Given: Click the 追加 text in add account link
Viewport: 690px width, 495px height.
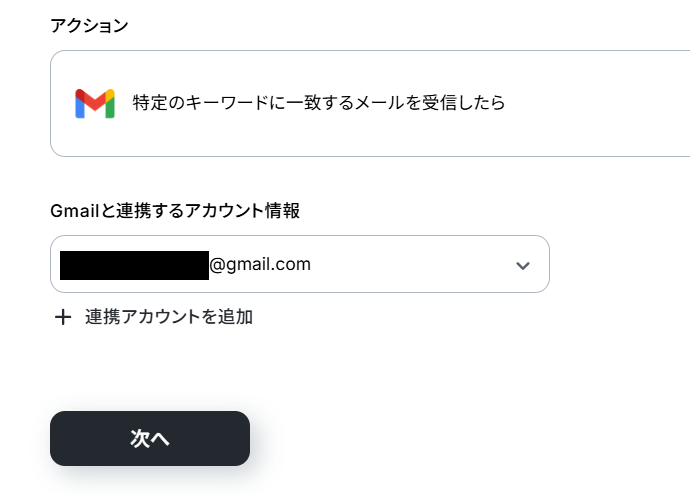Looking at the screenshot, I should click(x=236, y=317).
